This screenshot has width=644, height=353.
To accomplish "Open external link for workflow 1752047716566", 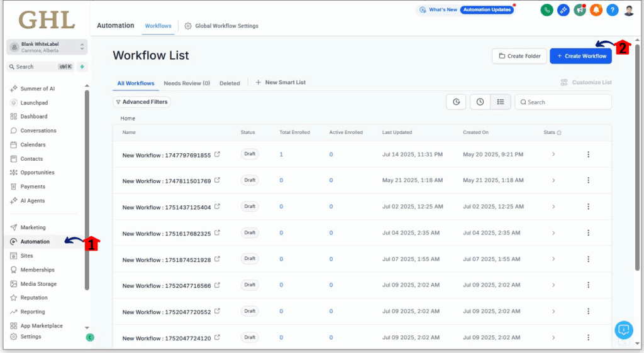I will point(217,285).
